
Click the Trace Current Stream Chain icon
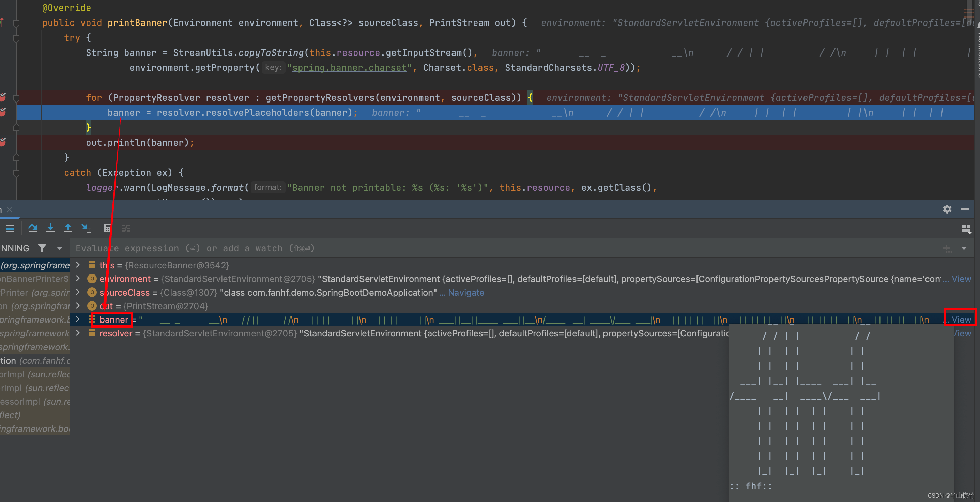126,228
